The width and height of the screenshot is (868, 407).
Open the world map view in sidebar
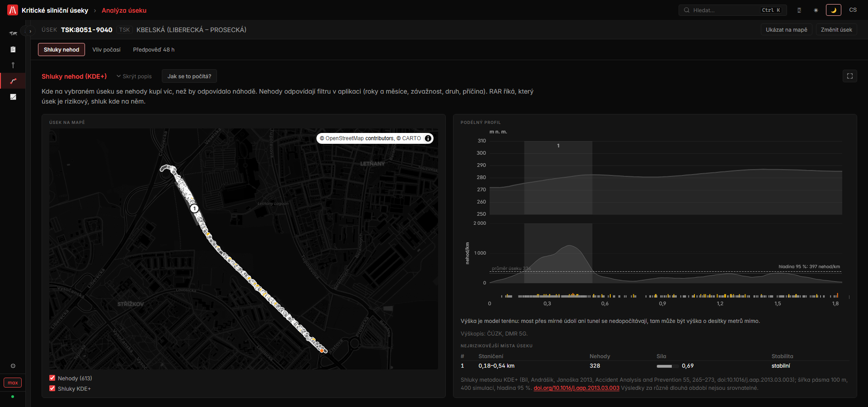point(13,33)
